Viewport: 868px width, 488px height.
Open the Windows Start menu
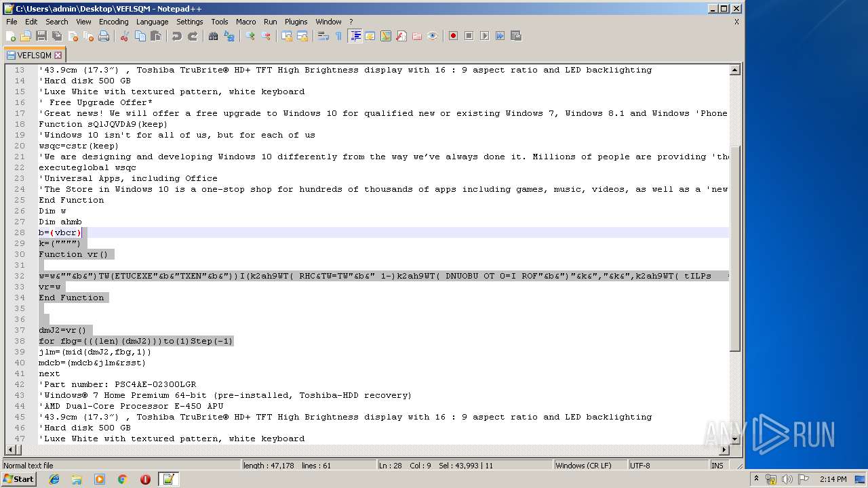click(18, 479)
